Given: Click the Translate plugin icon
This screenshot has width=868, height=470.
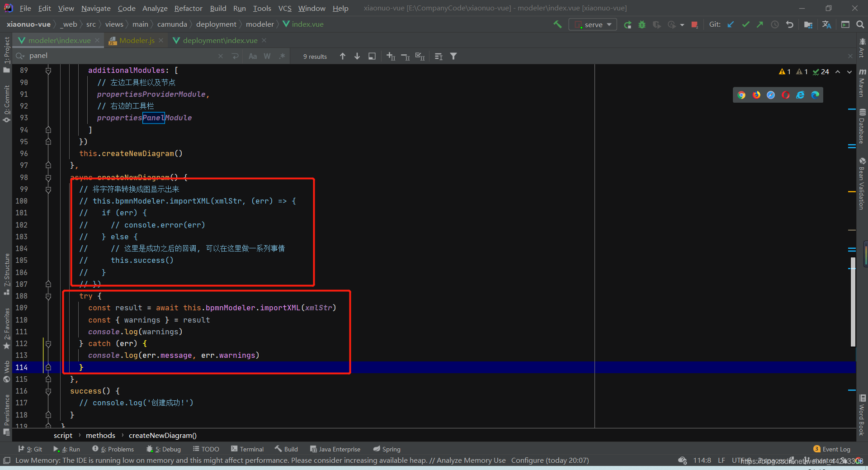Looking at the screenshot, I should (827, 24).
